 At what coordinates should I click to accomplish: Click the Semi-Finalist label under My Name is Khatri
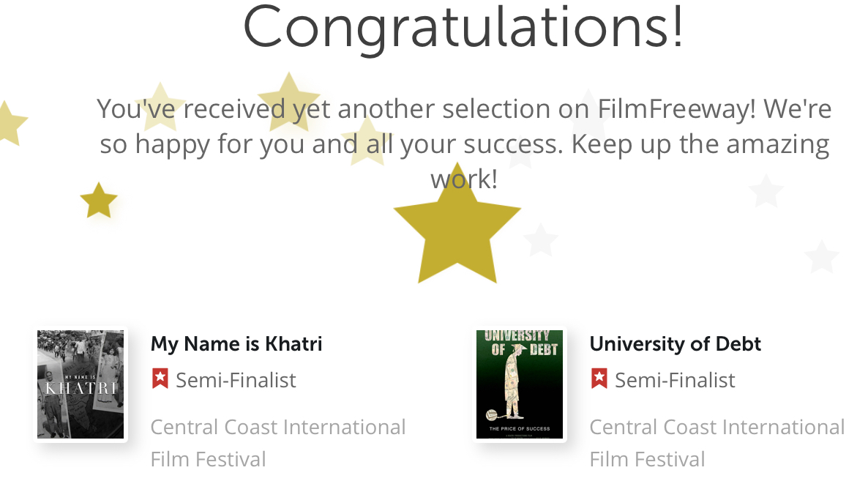[236, 380]
